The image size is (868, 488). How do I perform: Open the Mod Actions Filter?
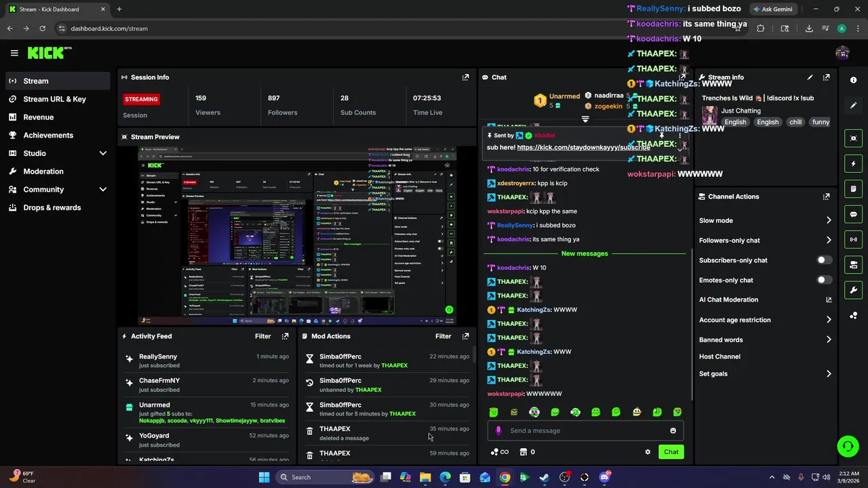coord(443,336)
